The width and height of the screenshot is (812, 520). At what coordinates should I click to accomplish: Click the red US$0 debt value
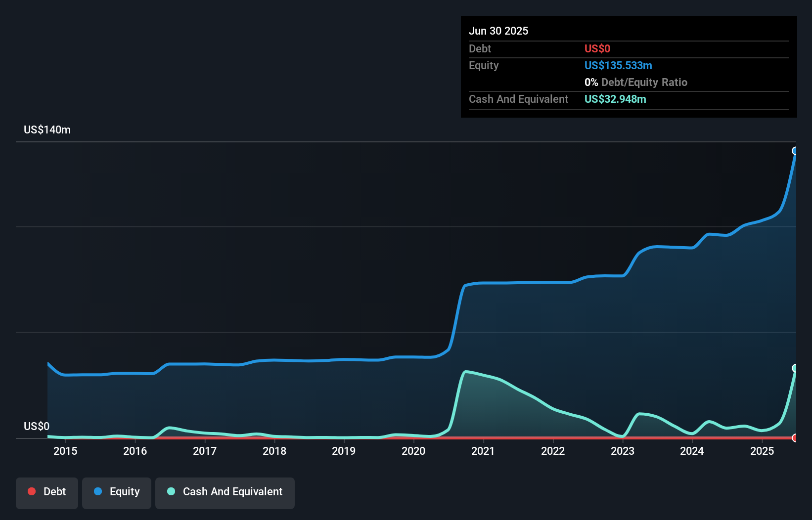[597, 48]
